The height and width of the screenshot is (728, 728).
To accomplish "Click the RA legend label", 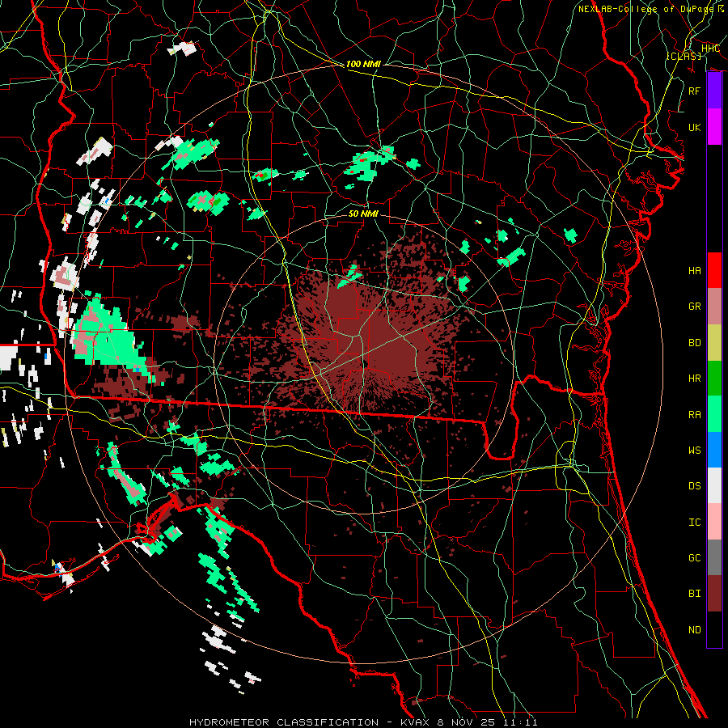I will tap(694, 415).
